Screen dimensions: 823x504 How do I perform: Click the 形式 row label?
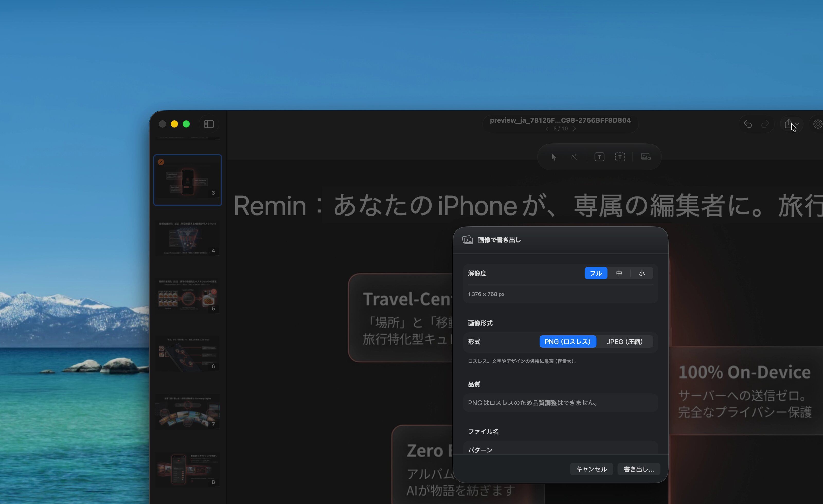[474, 342]
